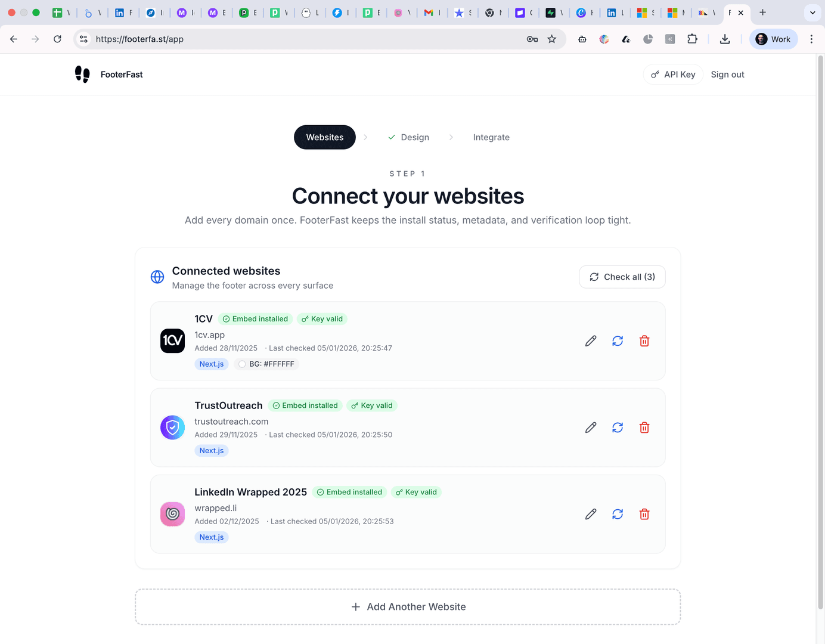Screen dimensions: 825x644
Task: Delete the TrustOutreach website
Action: pyautogui.click(x=644, y=428)
